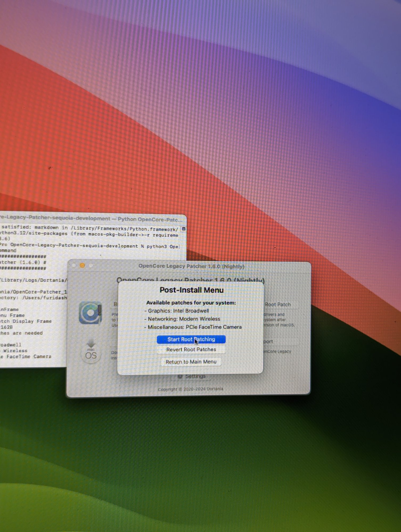
Task: Click Terminal line 'satisfied: markdown in /Library/Frameworks'
Action: click(x=89, y=228)
